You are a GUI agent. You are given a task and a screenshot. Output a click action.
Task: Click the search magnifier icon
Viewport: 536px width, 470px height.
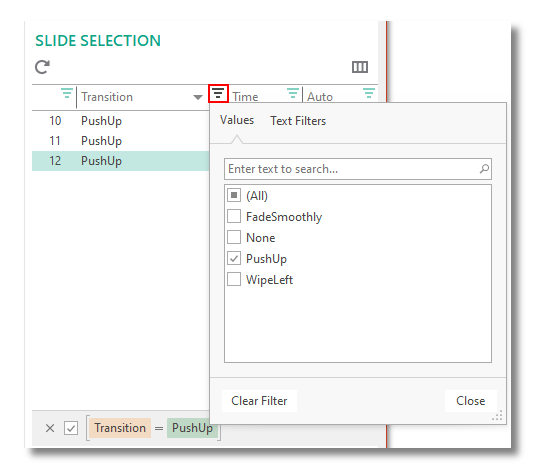(484, 169)
